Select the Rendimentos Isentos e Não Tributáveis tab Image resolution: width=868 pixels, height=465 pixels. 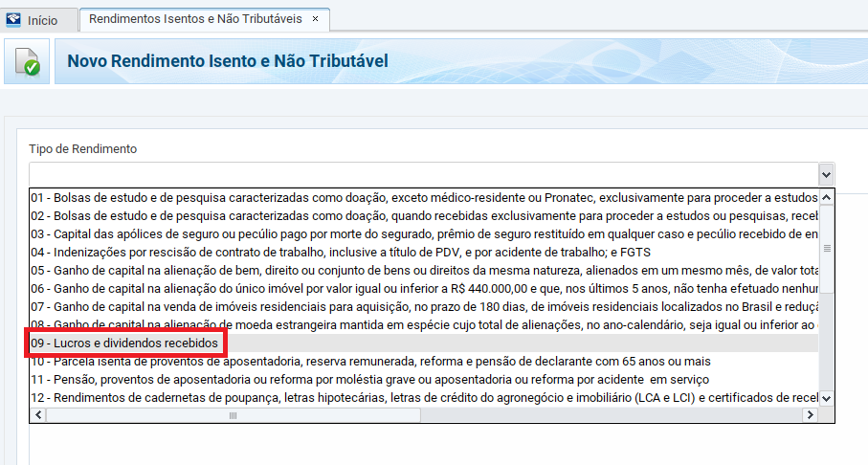196,19
